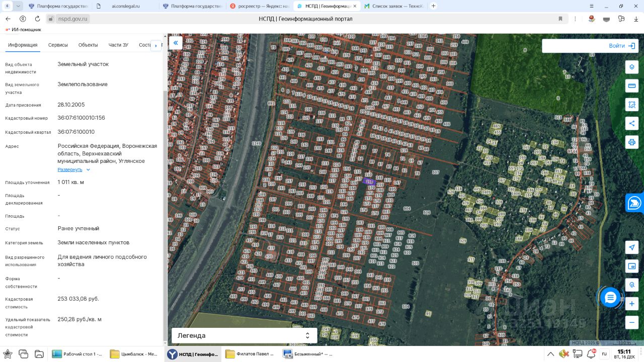Center map on my location
The image size is (644, 362).
[x=632, y=247]
